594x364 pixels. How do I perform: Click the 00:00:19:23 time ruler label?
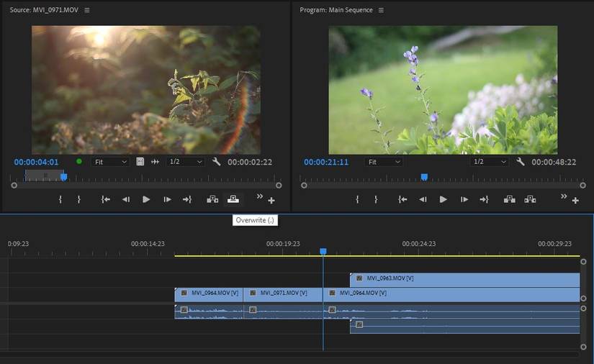coord(283,244)
